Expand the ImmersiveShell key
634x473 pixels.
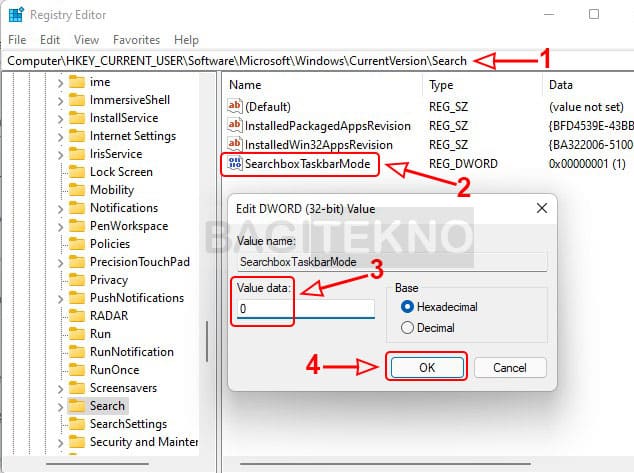(60, 101)
